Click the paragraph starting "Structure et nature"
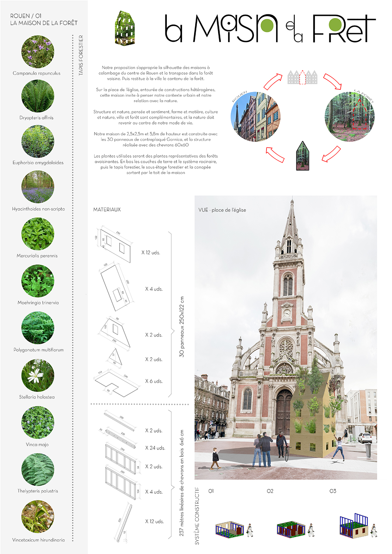 click(156, 117)
